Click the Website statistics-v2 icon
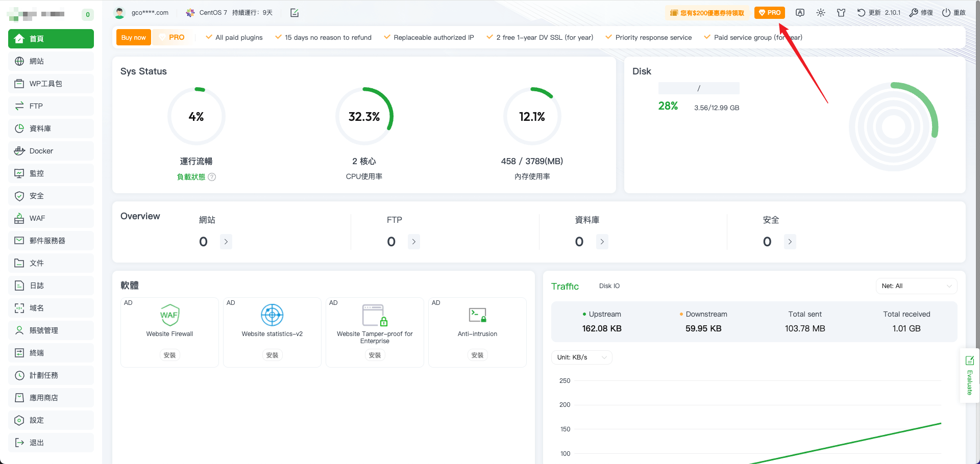Screen dimensions: 980x464 [272, 315]
